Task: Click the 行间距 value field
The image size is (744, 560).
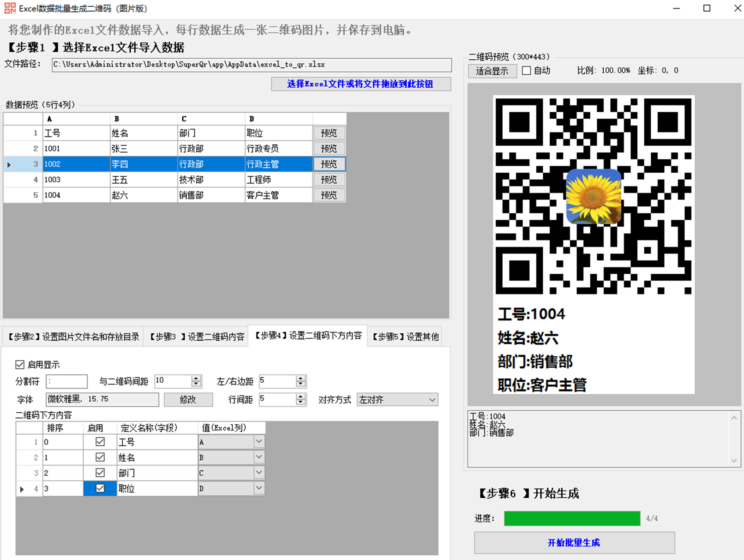Action: 278,399
